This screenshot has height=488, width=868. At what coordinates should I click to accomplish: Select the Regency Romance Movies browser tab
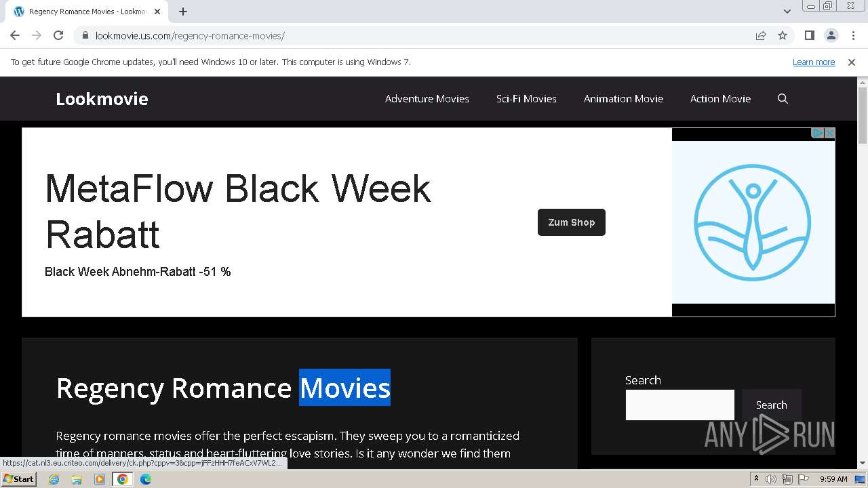87,12
